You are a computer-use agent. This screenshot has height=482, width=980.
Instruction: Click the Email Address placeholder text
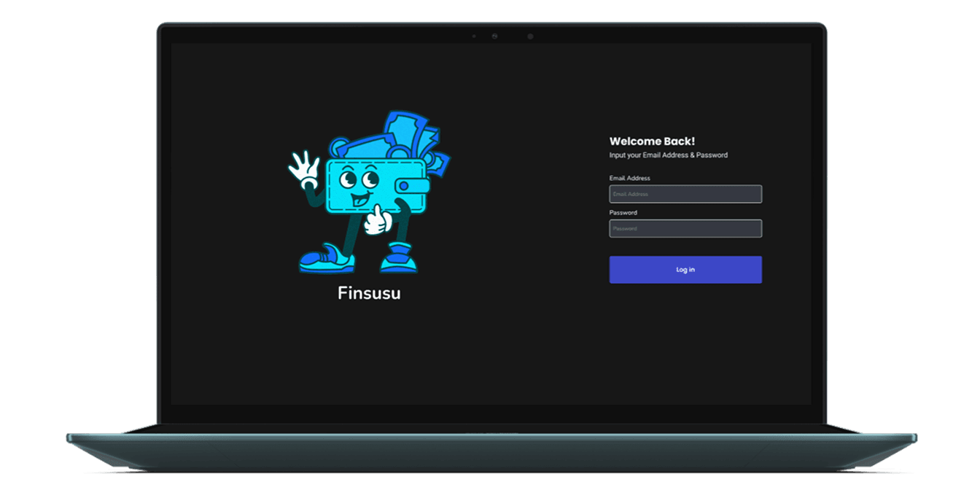(x=631, y=194)
